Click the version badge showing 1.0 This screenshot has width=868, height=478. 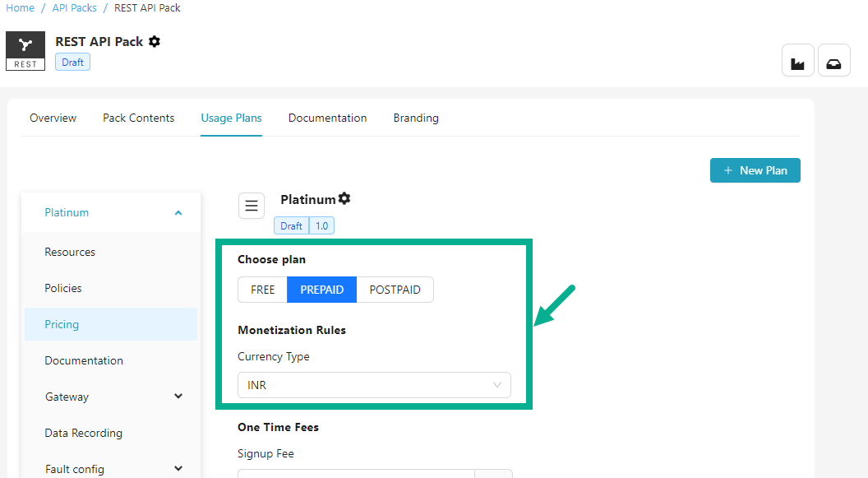[x=321, y=225]
